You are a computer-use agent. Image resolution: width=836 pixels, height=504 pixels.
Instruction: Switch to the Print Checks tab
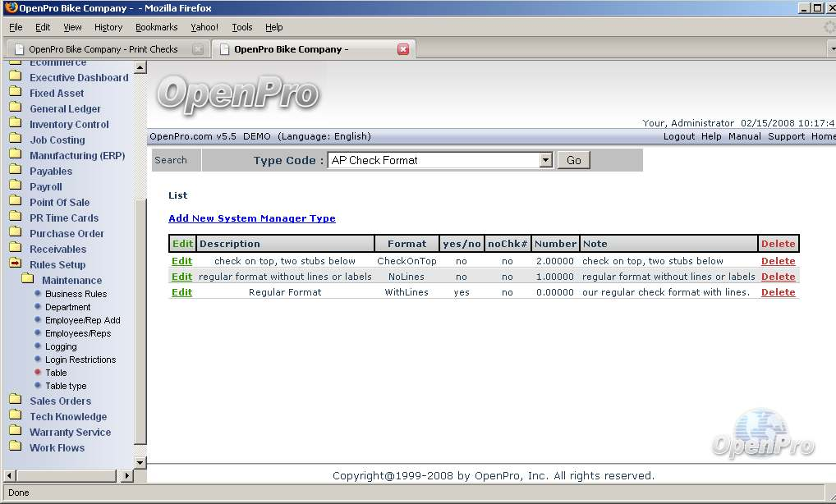[103, 49]
